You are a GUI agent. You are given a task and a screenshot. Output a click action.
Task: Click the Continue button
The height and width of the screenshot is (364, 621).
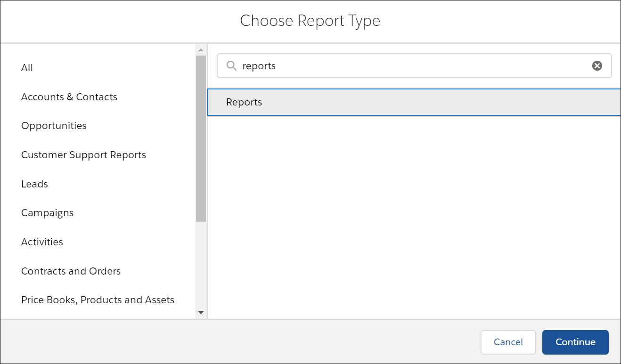[x=575, y=342]
